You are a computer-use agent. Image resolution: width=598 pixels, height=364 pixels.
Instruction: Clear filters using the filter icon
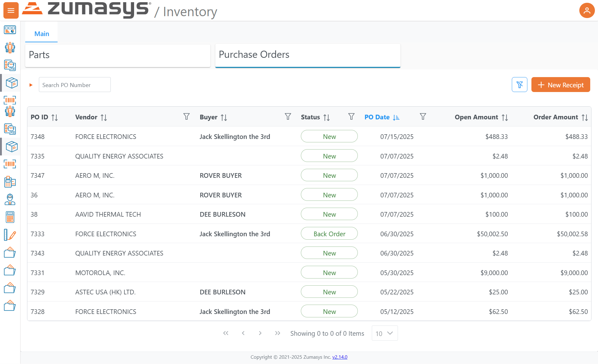pyautogui.click(x=519, y=84)
